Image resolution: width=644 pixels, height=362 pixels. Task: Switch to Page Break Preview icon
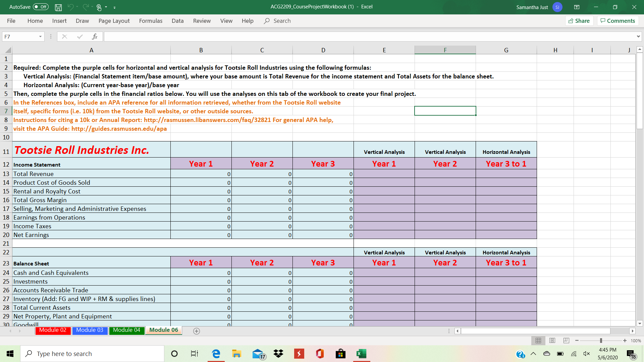[x=566, y=341]
